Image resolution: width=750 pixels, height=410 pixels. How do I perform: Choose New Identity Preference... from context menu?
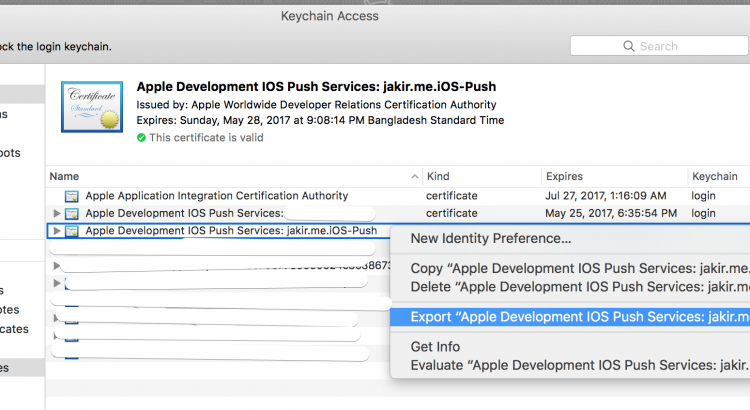pos(490,238)
